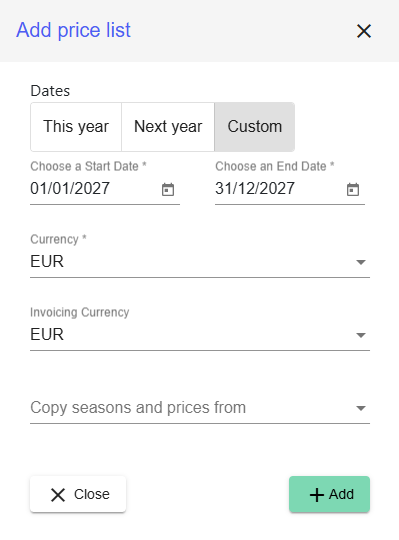The height and width of the screenshot is (540, 399).
Task: Click the Add price list title
Action: 74,30
